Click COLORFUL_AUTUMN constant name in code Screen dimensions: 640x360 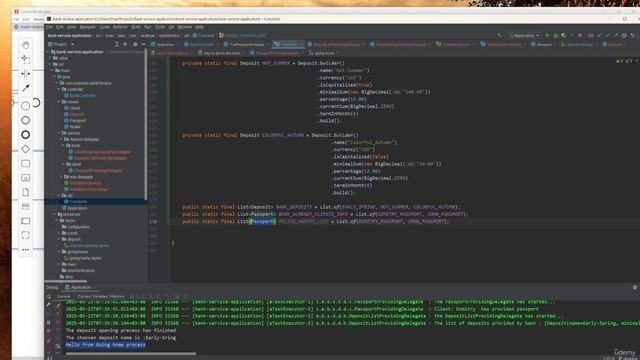[283, 135]
